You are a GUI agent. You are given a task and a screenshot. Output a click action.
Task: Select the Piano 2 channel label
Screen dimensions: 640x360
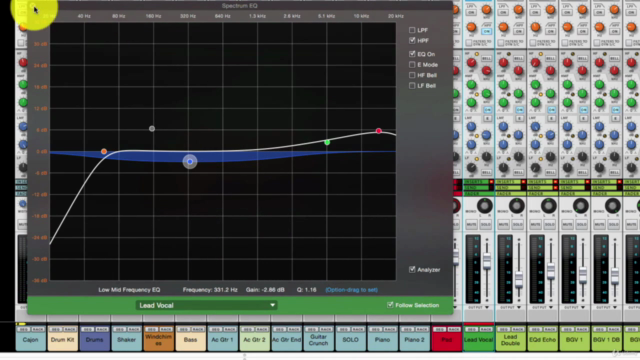point(414,340)
